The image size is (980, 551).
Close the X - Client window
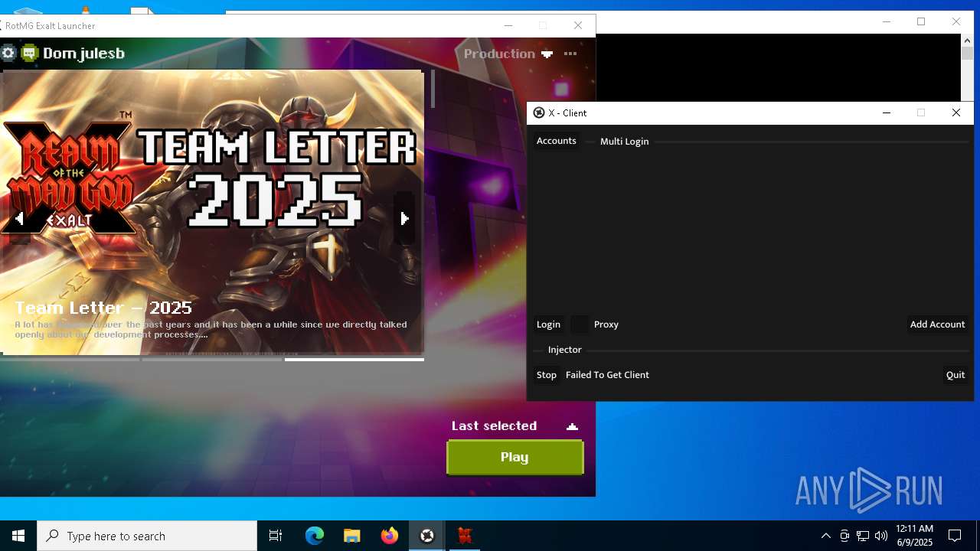tap(956, 112)
